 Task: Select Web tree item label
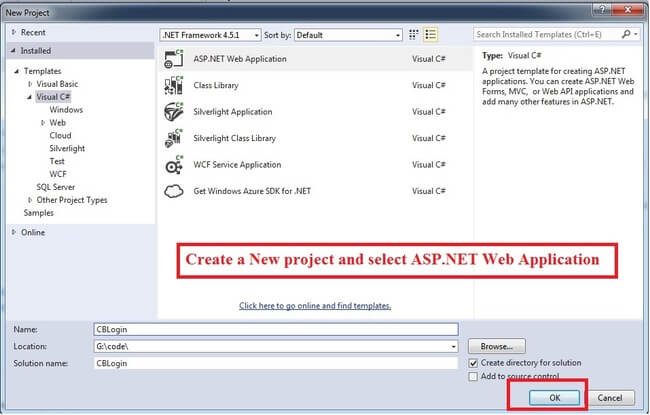pyautogui.click(x=57, y=123)
